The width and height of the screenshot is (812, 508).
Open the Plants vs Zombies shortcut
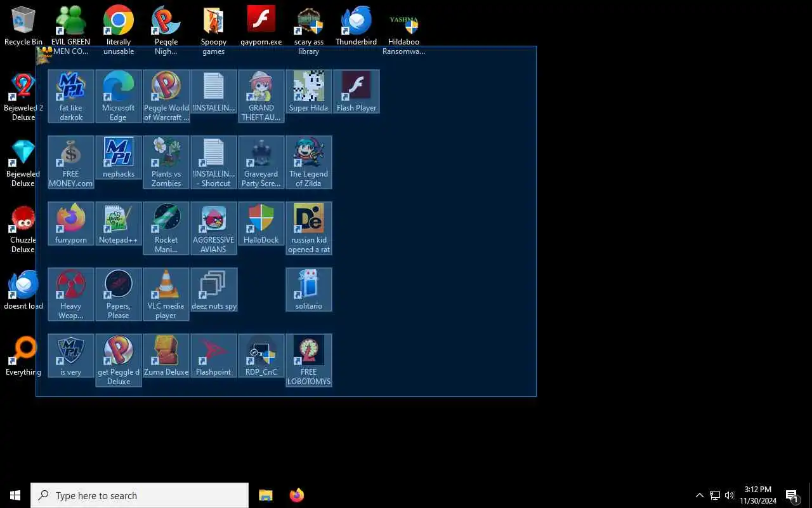tap(166, 162)
